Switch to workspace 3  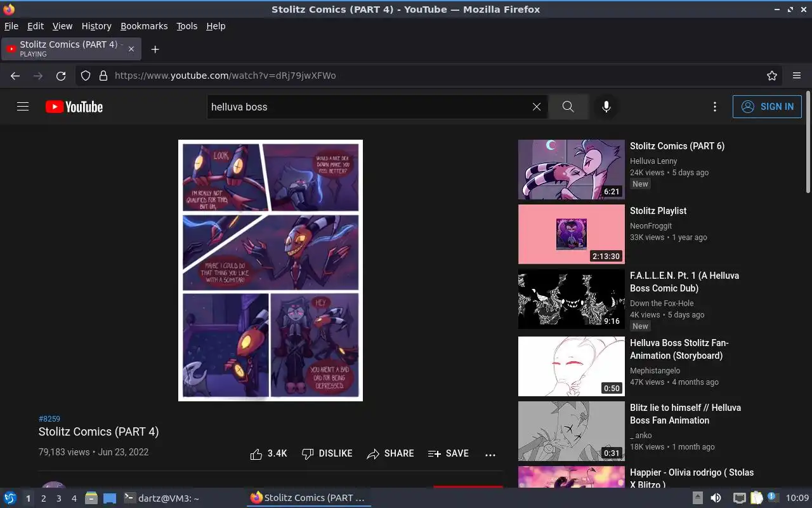pos(58,498)
